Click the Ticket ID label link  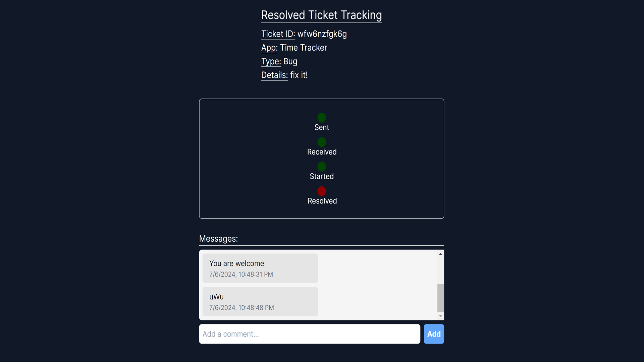pyautogui.click(x=278, y=34)
